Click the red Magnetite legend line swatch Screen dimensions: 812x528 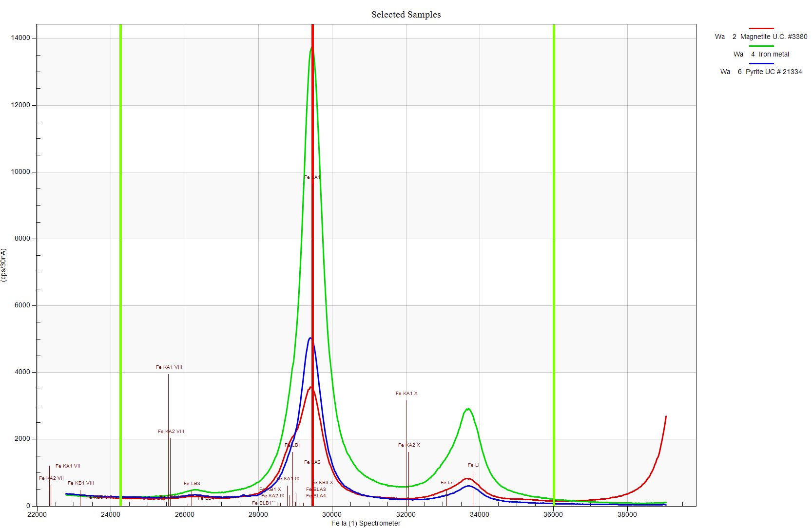[x=761, y=29]
